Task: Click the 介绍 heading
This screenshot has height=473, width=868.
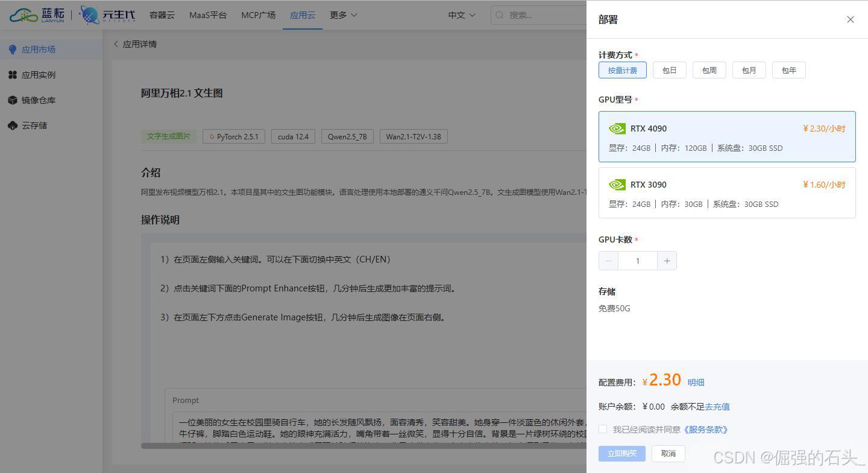Action: [x=151, y=173]
